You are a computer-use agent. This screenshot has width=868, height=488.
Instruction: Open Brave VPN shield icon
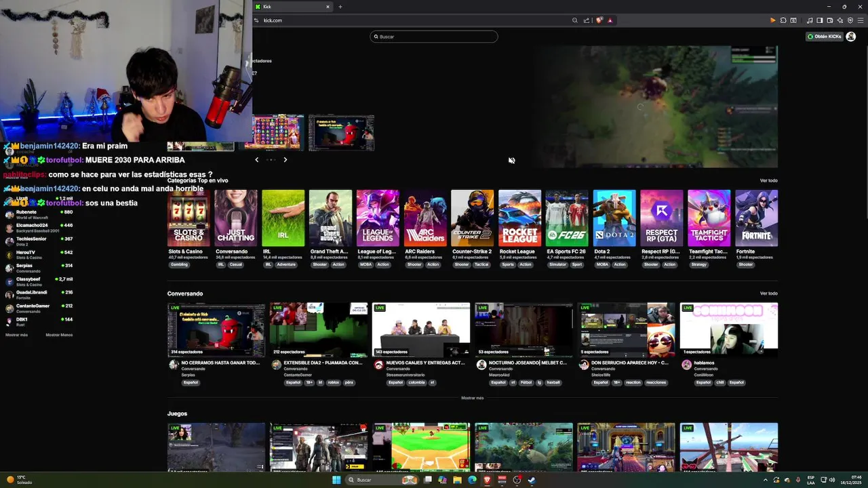coord(850,20)
